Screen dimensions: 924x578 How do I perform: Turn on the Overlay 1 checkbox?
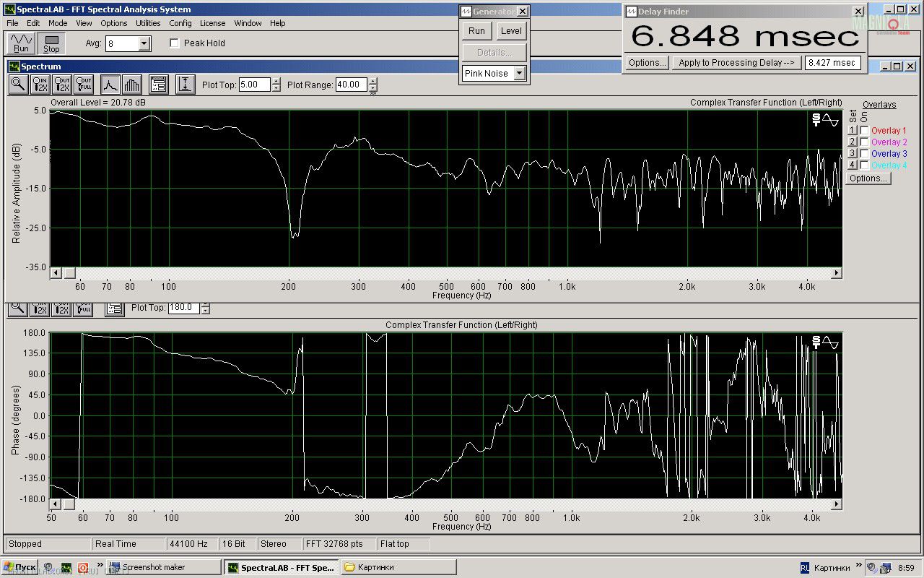pos(864,131)
